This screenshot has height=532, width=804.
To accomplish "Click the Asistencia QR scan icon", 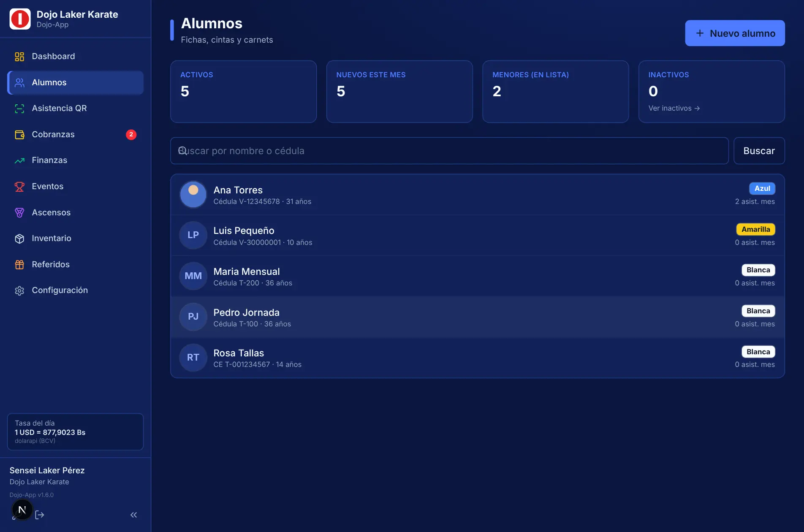I will pyautogui.click(x=19, y=109).
